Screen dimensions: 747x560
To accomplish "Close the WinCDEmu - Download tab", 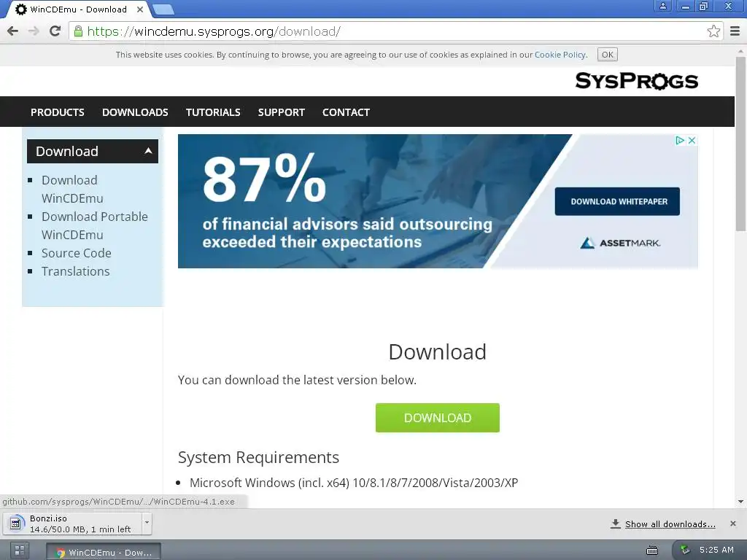I will tap(139, 9).
